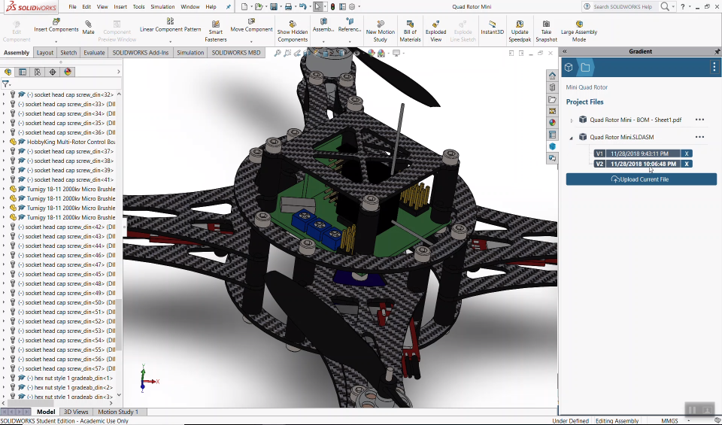Expand the FeatureManager tabs right arrow
Image resolution: width=722 pixels, height=425 pixels.
118,72
